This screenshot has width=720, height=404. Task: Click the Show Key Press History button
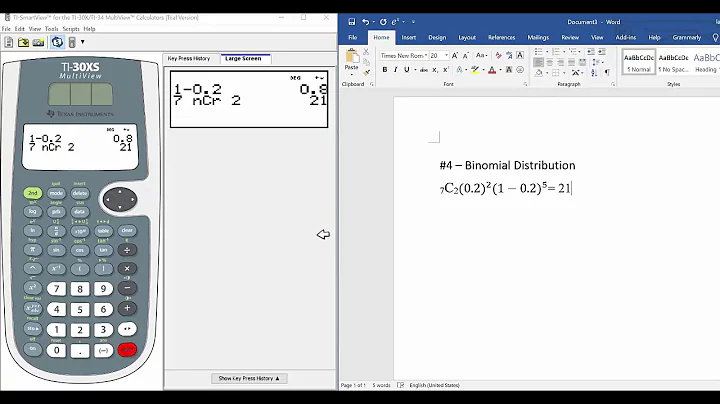tap(249, 378)
